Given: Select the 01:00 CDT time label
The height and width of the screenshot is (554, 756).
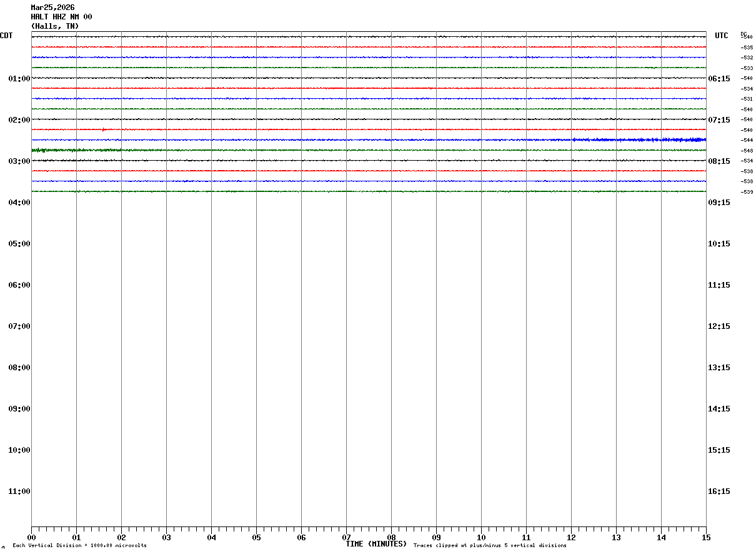Looking at the screenshot, I should [19, 79].
